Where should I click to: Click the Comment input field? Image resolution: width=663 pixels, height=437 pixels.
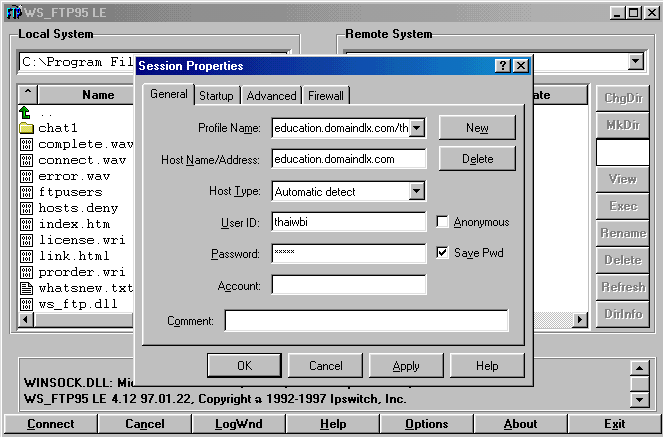click(x=366, y=320)
